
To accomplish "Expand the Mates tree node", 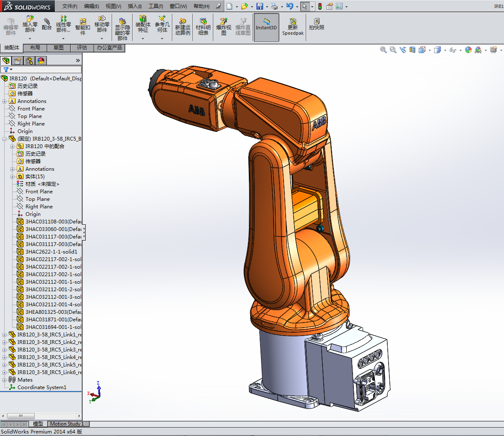I will (x=5, y=380).
